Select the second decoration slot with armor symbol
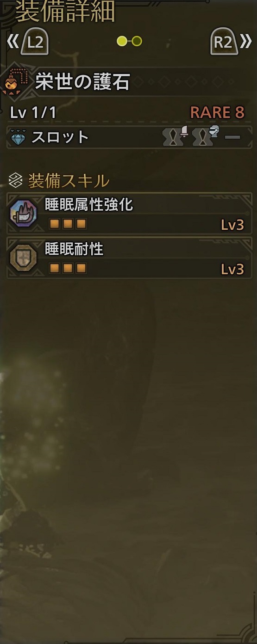The width and height of the screenshot is (257, 644). [x=206, y=136]
